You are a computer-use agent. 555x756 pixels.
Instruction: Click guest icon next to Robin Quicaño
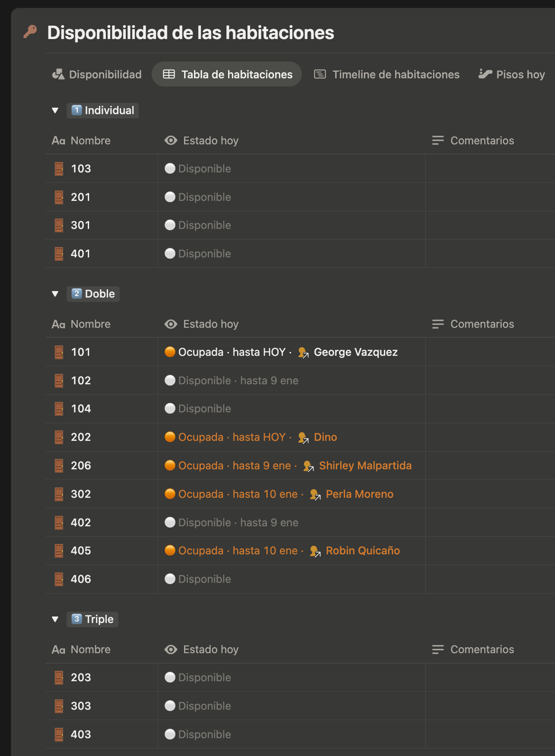pos(315,551)
